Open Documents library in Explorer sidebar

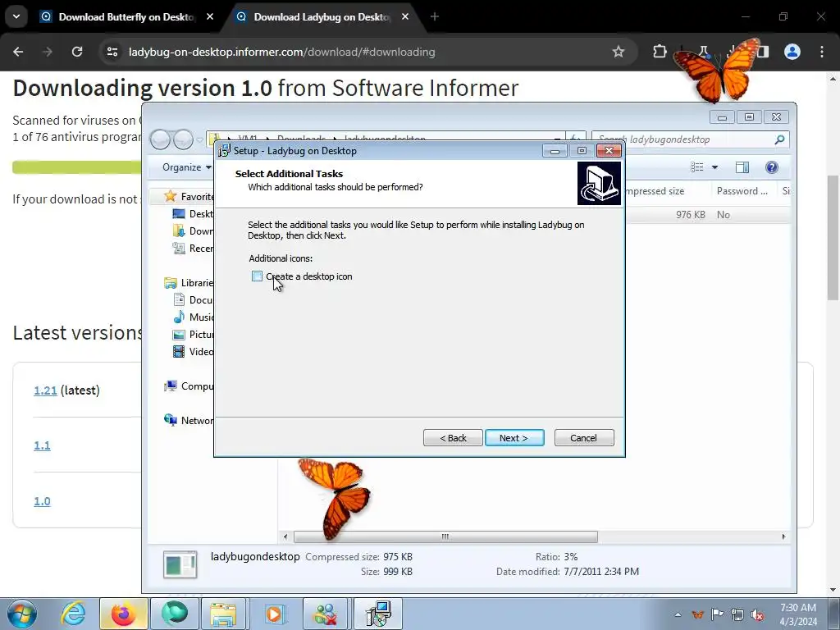[x=193, y=300]
